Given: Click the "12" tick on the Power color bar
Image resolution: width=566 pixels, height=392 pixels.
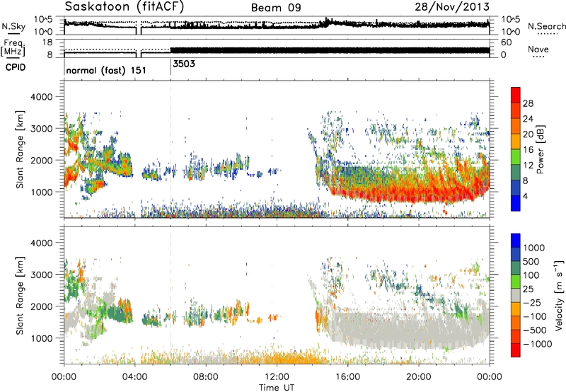Looking at the screenshot, I should (528, 166).
